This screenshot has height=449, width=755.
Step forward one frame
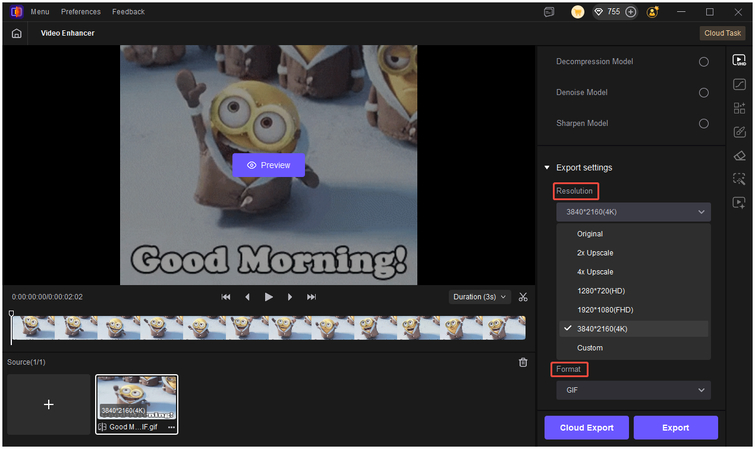click(x=290, y=297)
